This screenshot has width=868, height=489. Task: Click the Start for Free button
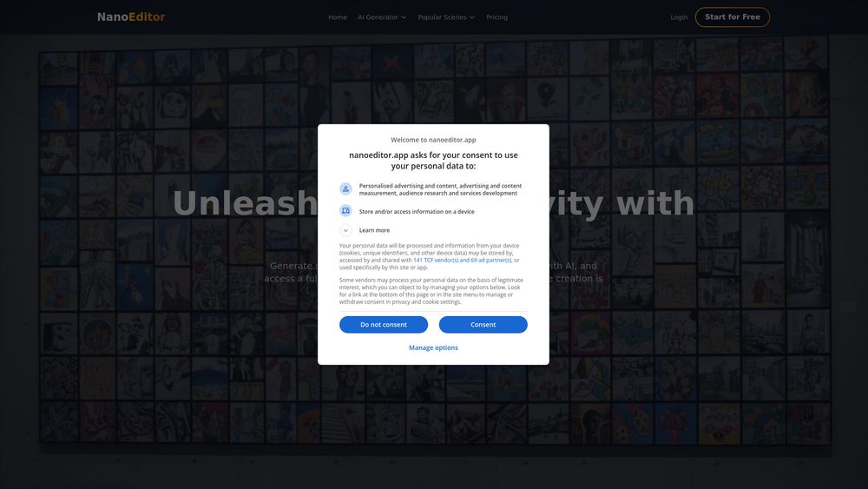click(x=733, y=17)
